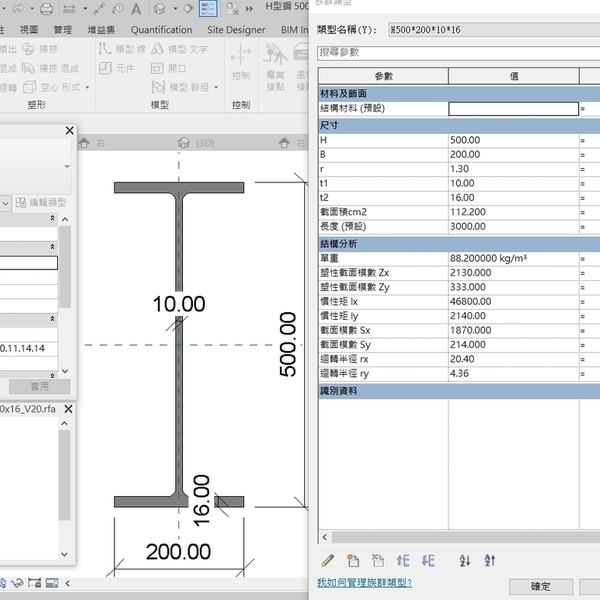Viewport: 600px width, 600px height.
Task: Move parameter up with the up-arrow icon
Action: 403,560
